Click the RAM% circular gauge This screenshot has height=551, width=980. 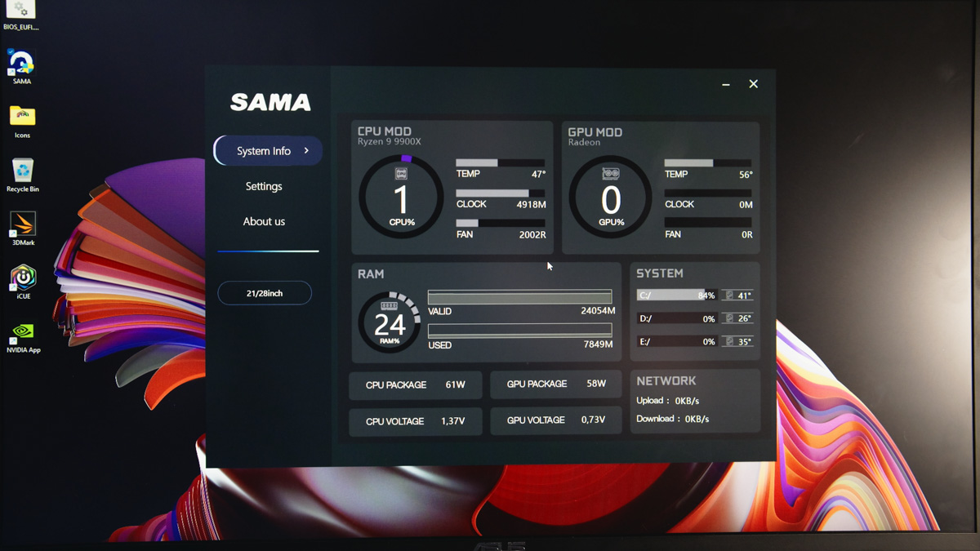(x=390, y=322)
